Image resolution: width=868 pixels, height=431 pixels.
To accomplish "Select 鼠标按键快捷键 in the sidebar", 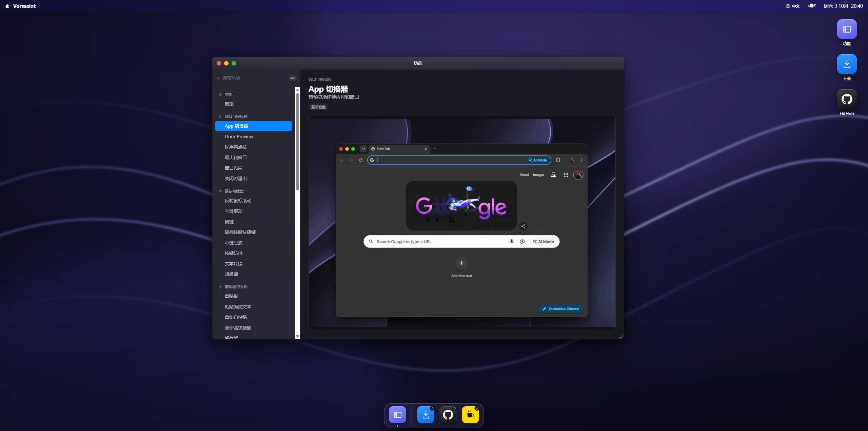I will 254,232.
